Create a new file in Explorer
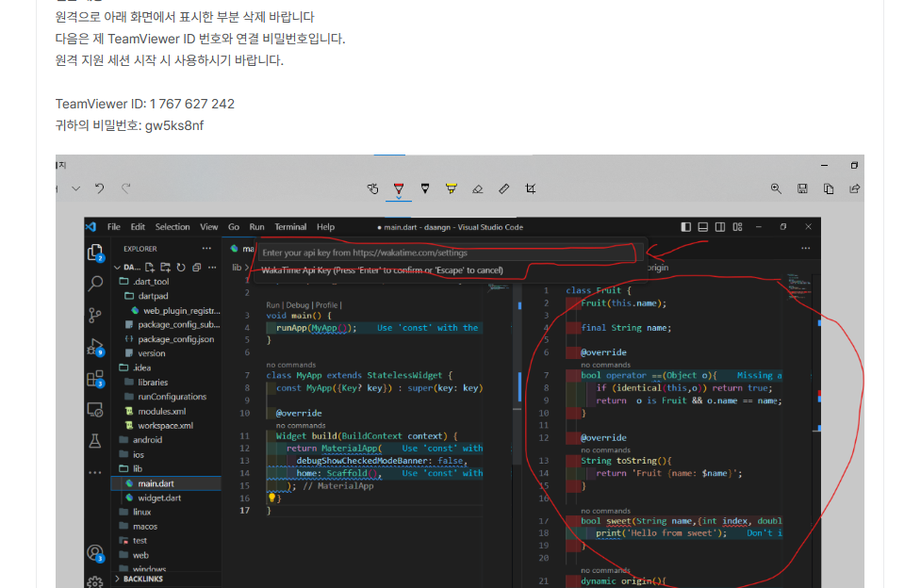 click(150, 268)
